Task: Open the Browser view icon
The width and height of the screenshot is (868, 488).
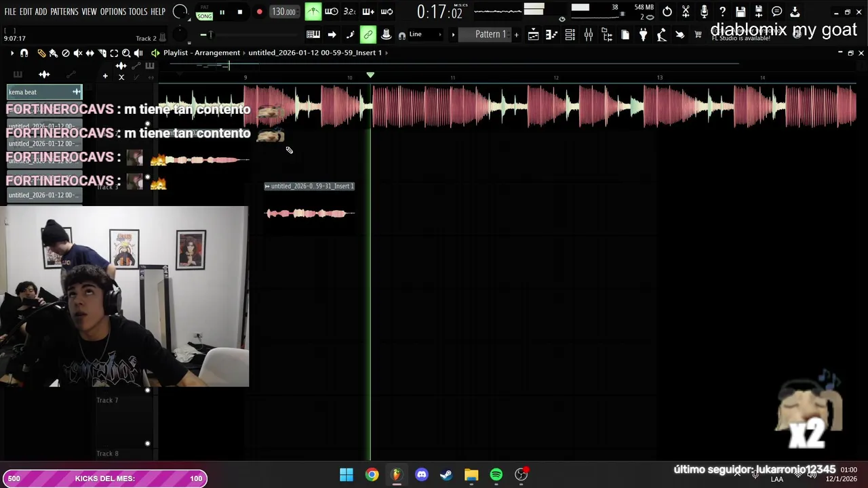Action: tap(607, 35)
